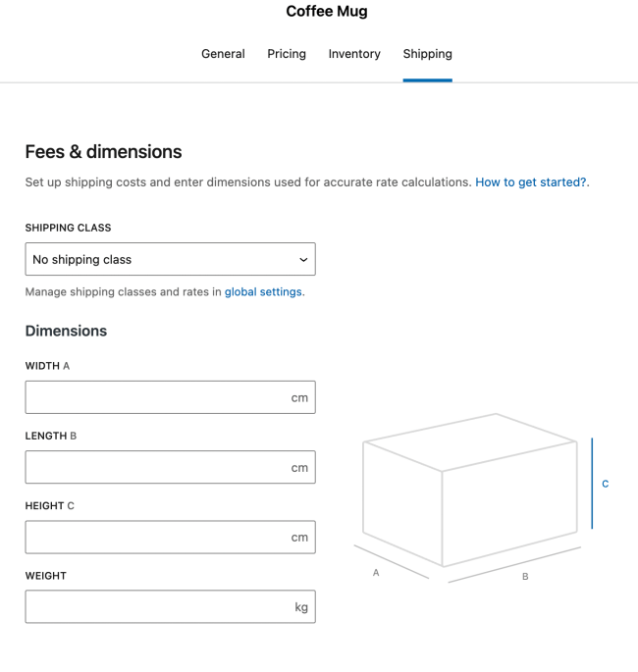This screenshot has height=672, width=638.
Task: Click the A label under the box diagram
Action: [376, 573]
